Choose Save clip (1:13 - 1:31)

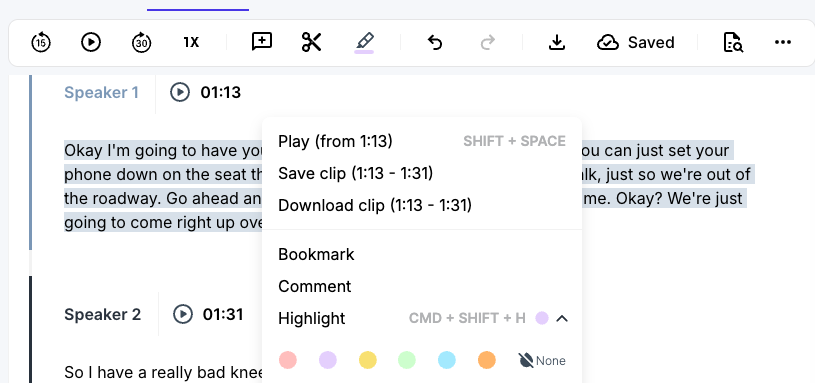(x=422, y=173)
